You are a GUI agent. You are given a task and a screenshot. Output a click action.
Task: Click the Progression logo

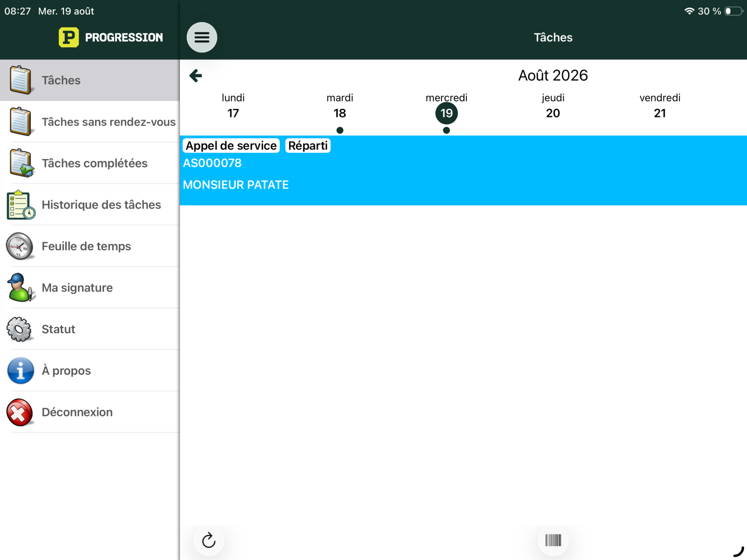[x=111, y=37]
